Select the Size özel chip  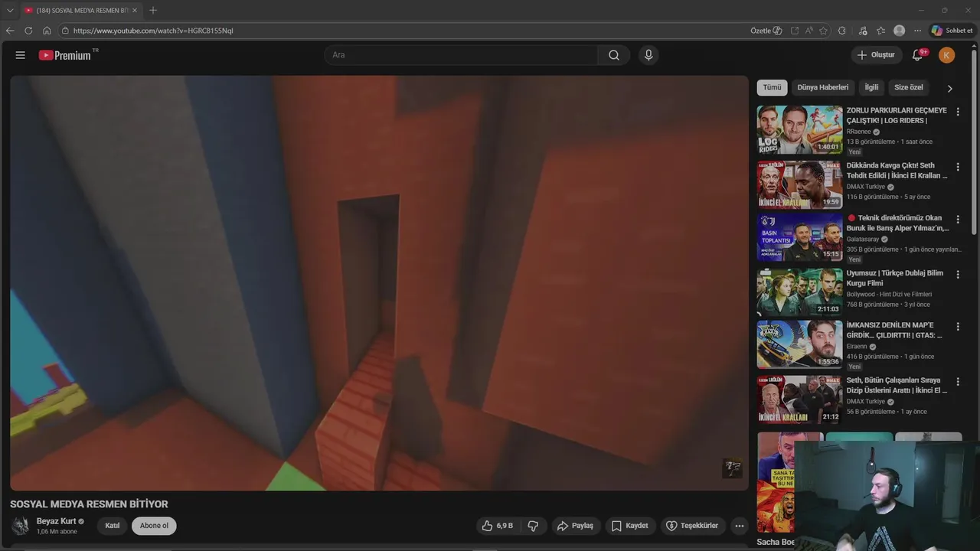(909, 87)
